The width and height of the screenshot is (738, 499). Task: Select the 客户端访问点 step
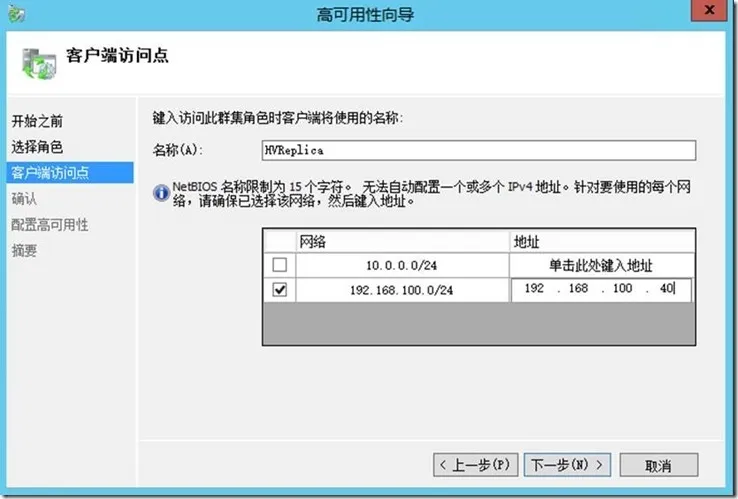point(70,173)
